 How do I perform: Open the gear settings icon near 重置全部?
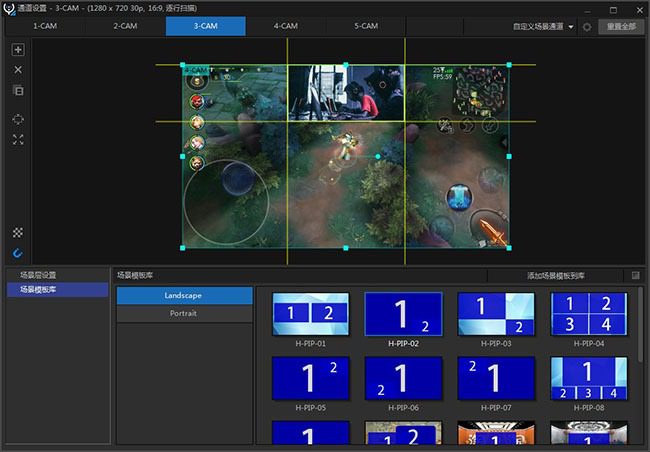coord(587,27)
